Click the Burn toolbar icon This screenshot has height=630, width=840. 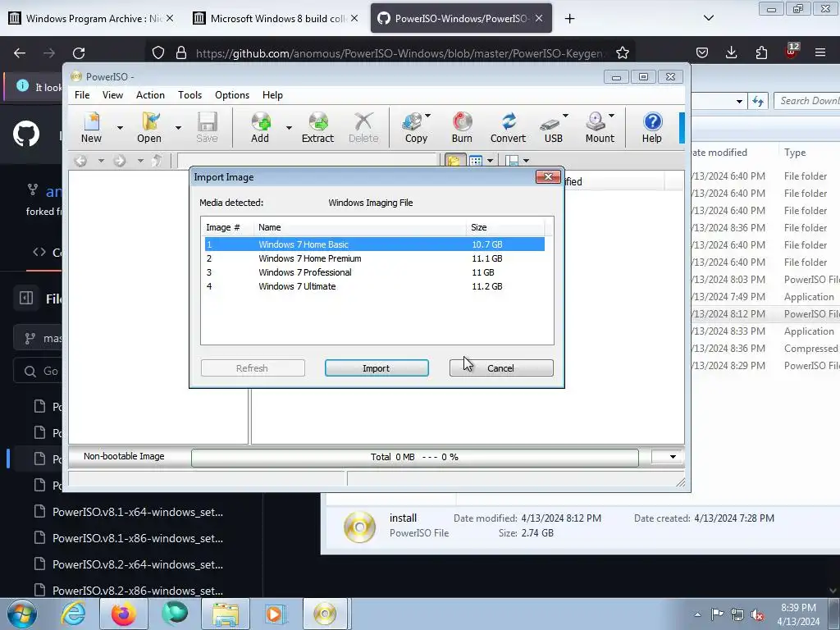click(x=462, y=127)
